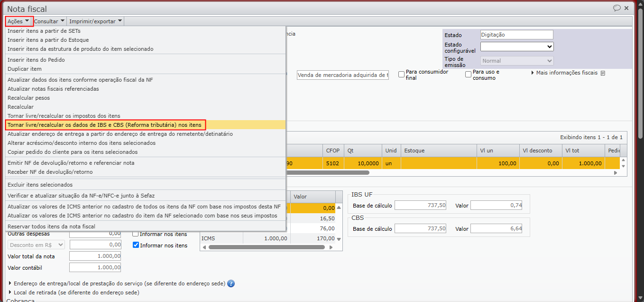Click the Valor total da nota field
Viewport: 644px width, 302px height.
tap(95, 256)
